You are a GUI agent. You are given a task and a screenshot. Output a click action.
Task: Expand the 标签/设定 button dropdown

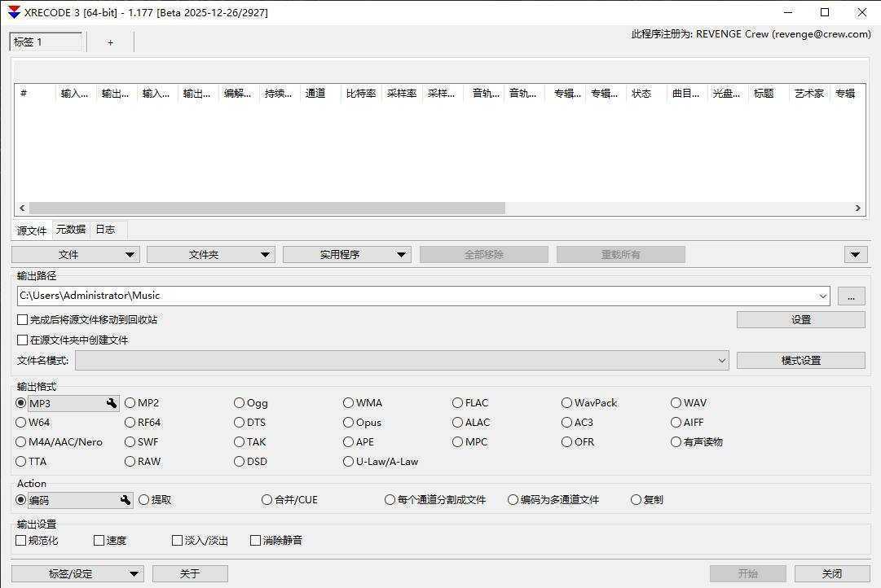133,573
